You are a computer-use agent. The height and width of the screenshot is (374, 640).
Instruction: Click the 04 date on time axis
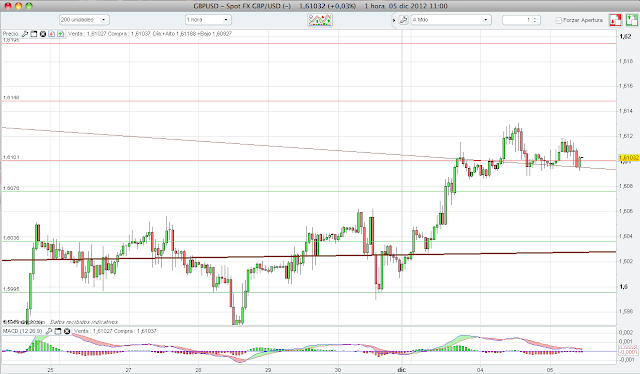[480, 370]
